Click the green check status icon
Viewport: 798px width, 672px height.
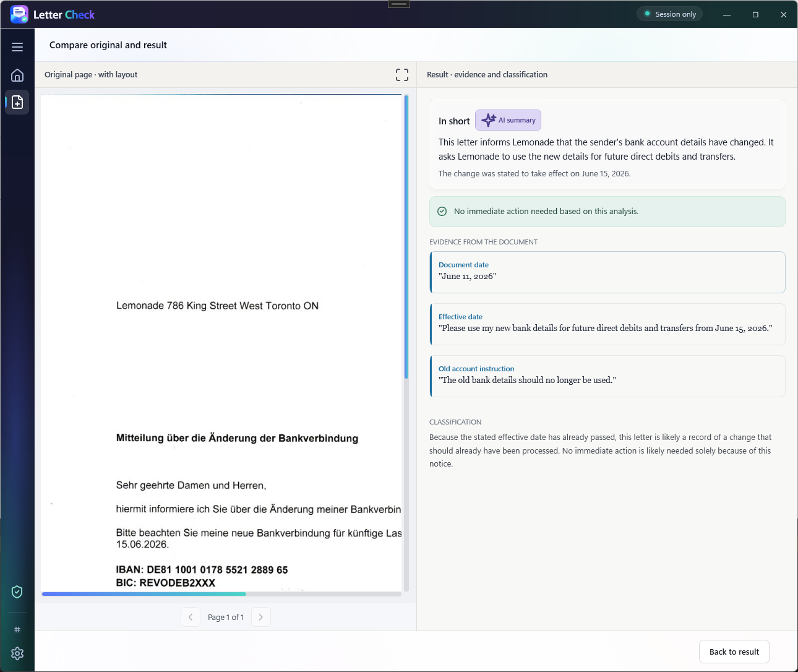click(x=442, y=211)
